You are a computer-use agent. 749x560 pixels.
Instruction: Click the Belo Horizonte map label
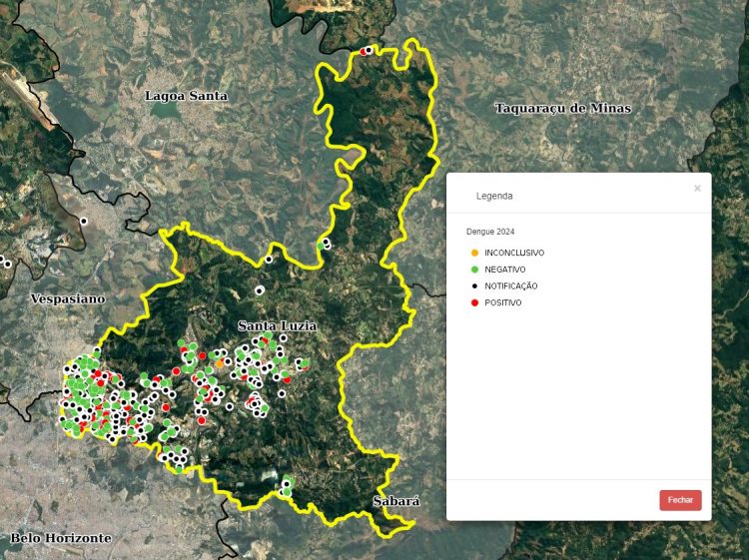click(61, 538)
